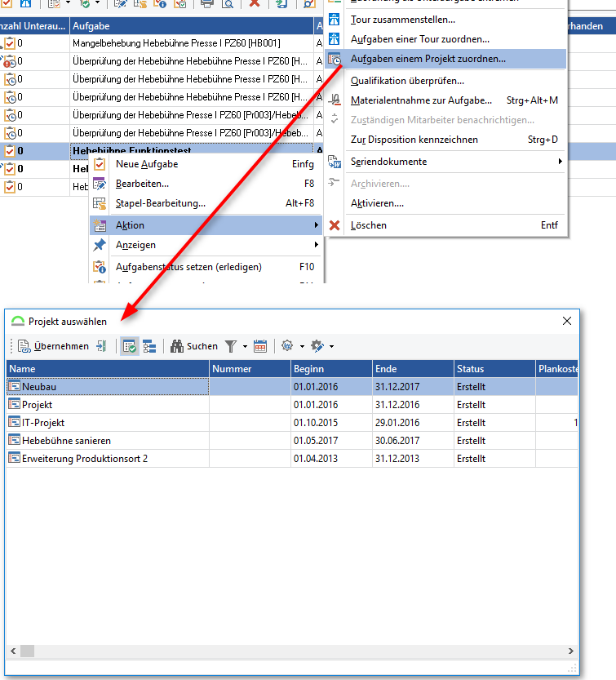
Task: Click the gear-with-pencil customize icon
Action: click(x=317, y=346)
